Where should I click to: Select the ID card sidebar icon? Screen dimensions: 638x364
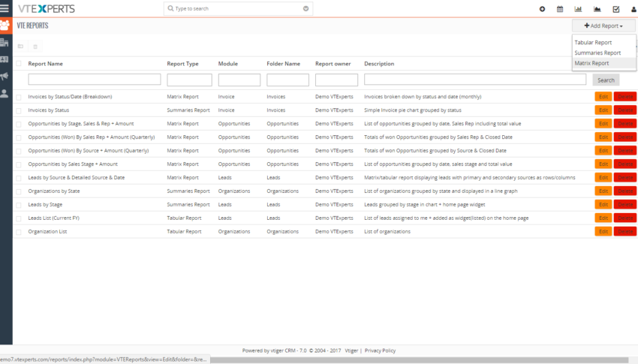pos(5,59)
